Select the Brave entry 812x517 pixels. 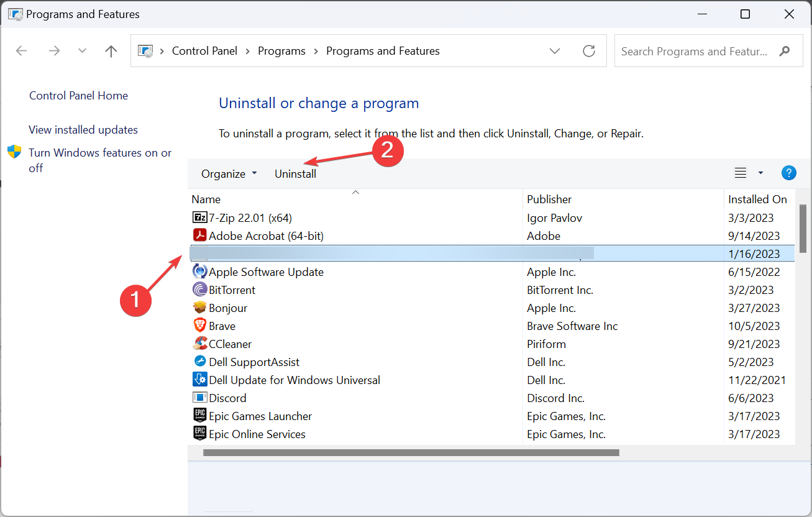pos(222,326)
